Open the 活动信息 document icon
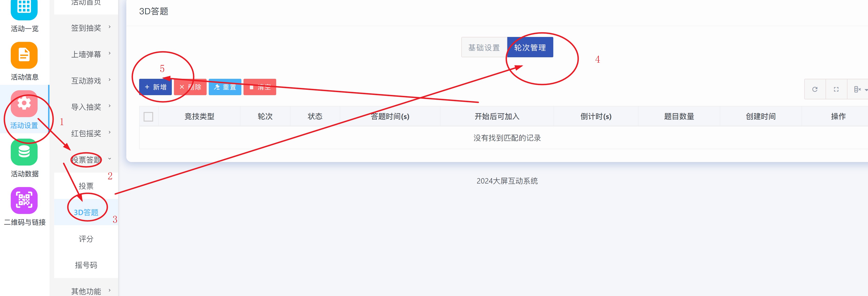This screenshot has width=868, height=296. pyautogui.click(x=24, y=55)
